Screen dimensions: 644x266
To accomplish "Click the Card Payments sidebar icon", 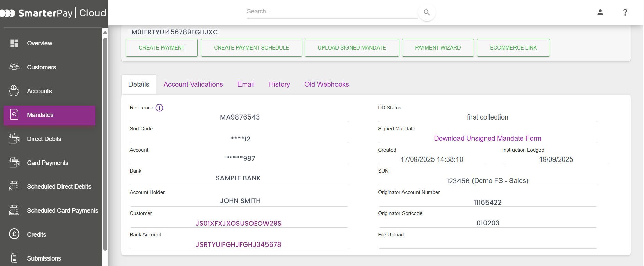I will coord(14,163).
